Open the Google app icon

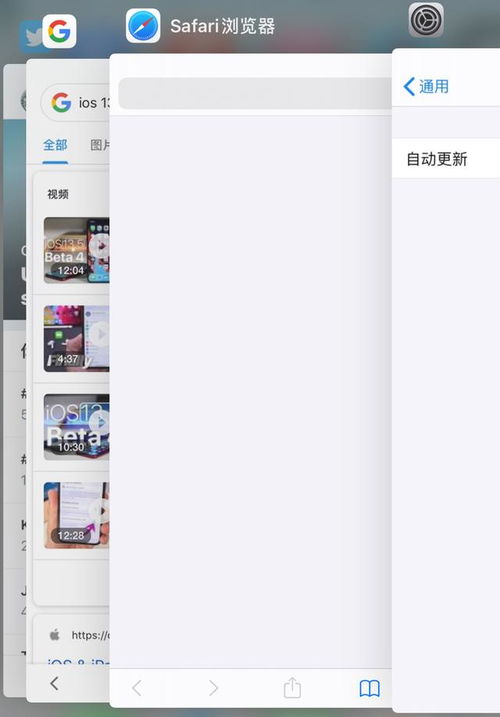click(59, 31)
